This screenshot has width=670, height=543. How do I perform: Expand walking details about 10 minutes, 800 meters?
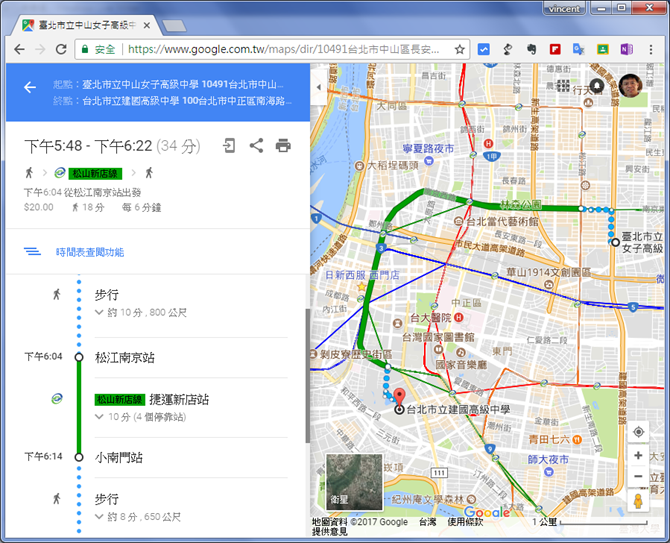tap(141, 312)
